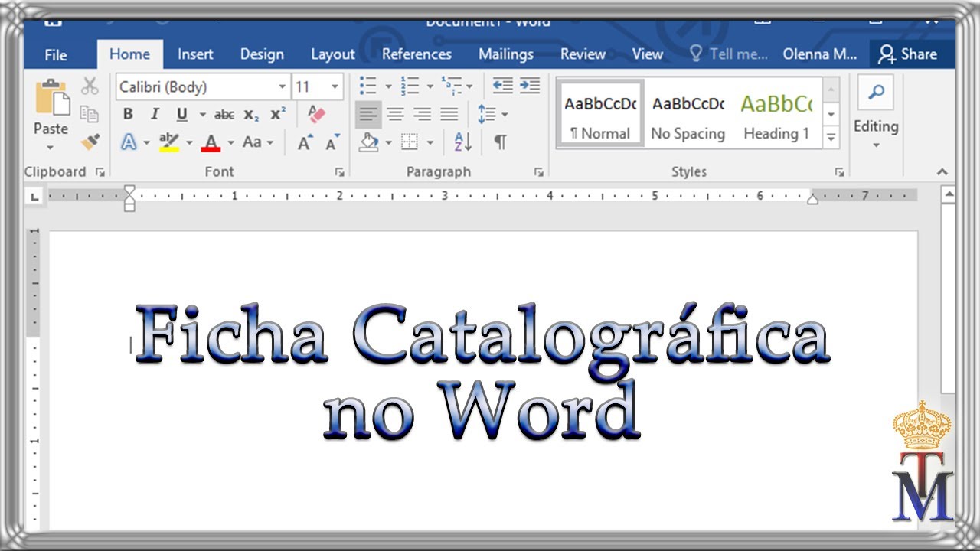The height and width of the screenshot is (551, 980).
Task: Open the font size dropdown
Action: [x=335, y=87]
